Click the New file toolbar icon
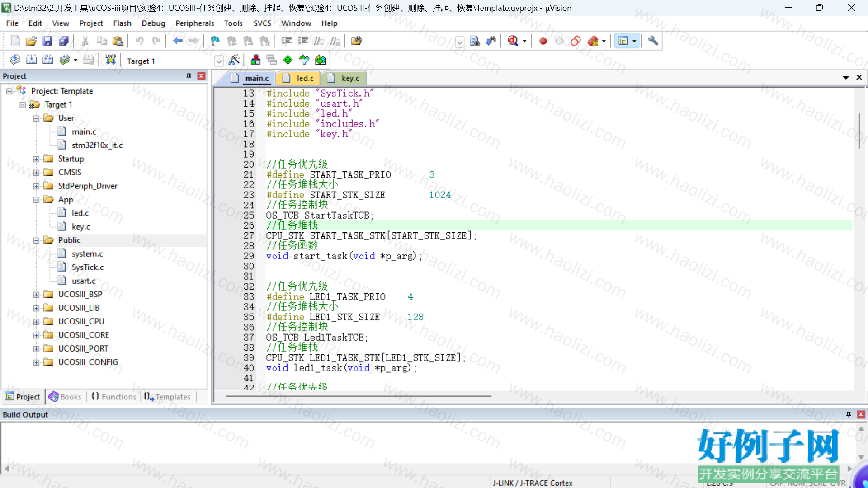The height and width of the screenshot is (488, 868). [x=15, y=41]
